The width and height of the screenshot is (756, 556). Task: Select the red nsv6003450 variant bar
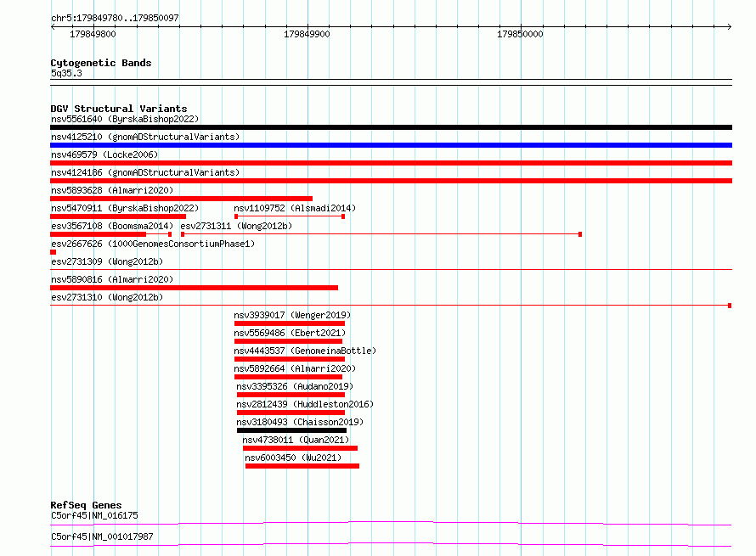tap(302, 466)
